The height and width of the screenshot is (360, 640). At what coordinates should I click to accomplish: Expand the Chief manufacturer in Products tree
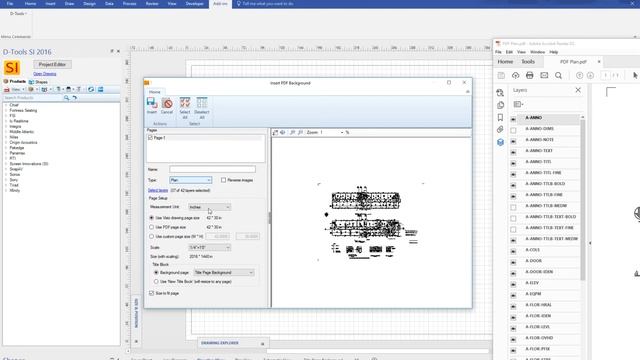tap(6, 105)
